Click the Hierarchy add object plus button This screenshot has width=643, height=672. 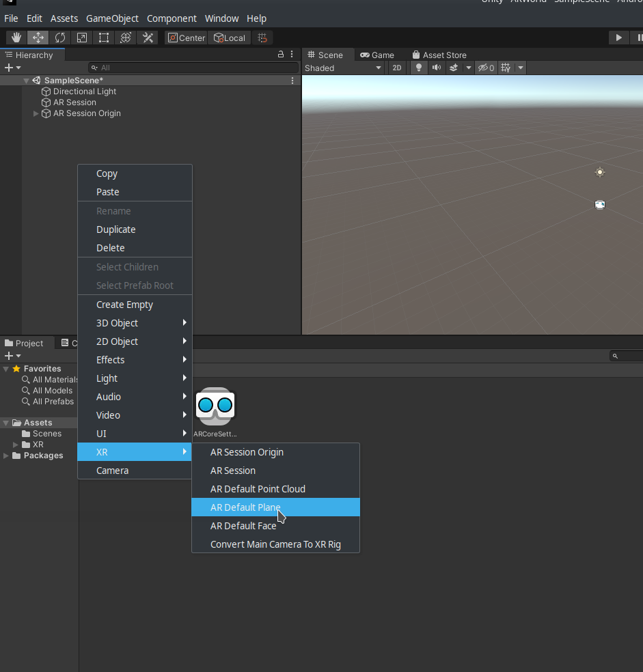(12, 68)
